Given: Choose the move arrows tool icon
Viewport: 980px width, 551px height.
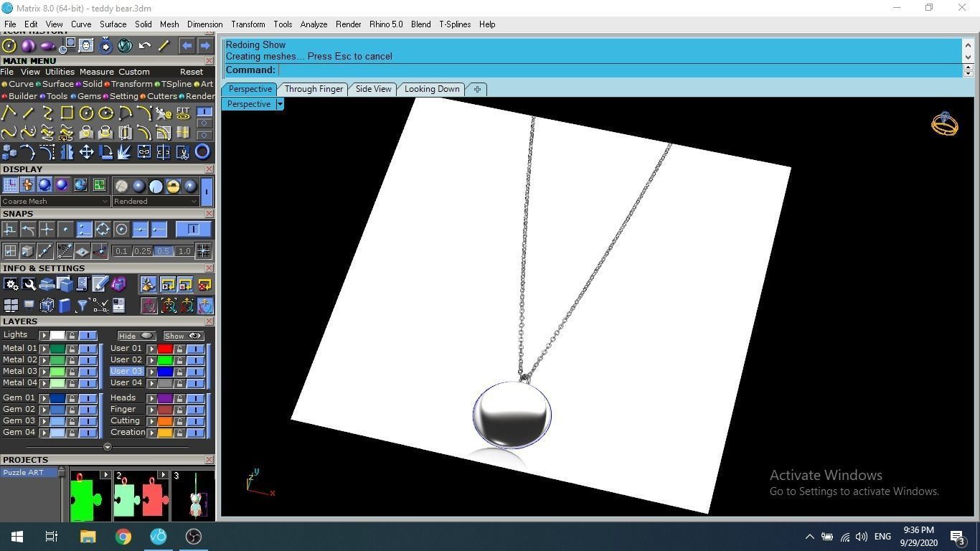Looking at the screenshot, I should coord(86,152).
